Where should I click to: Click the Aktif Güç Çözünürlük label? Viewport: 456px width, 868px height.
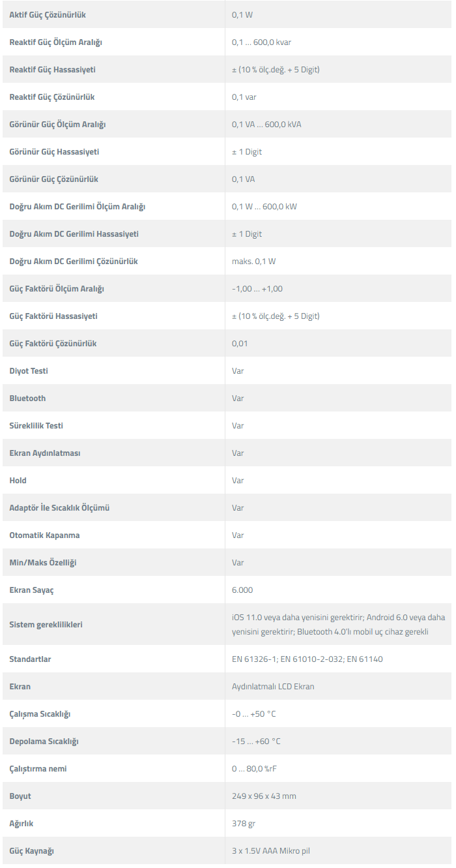(x=48, y=15)
